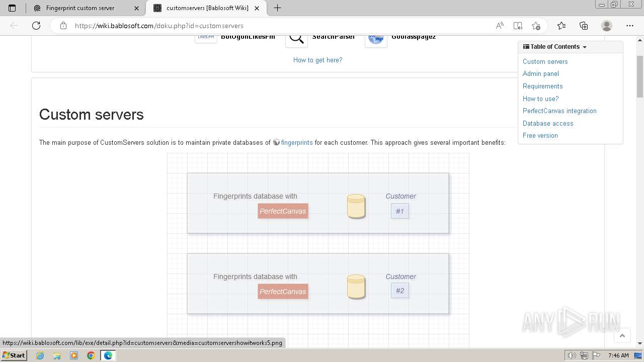
Task: Click the Custom servers heading
Action: [92, 115]
